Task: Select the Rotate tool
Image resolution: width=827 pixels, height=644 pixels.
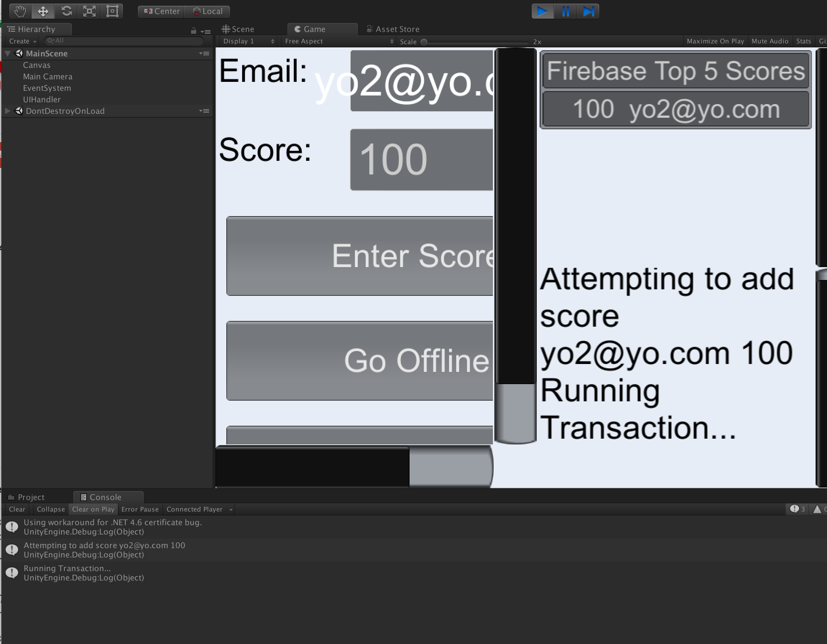Action: coord(67,11)
